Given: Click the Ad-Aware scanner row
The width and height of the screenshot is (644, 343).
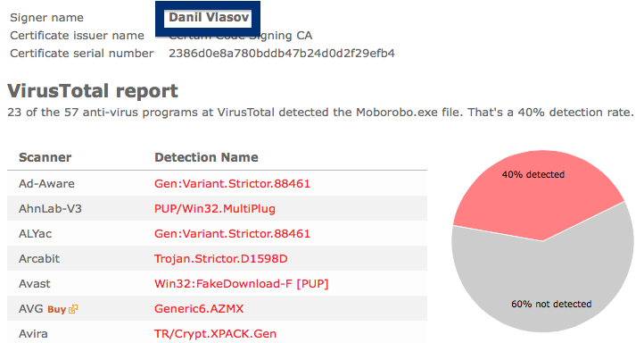Looking at the screenshot, I should [x=217, y=183].
